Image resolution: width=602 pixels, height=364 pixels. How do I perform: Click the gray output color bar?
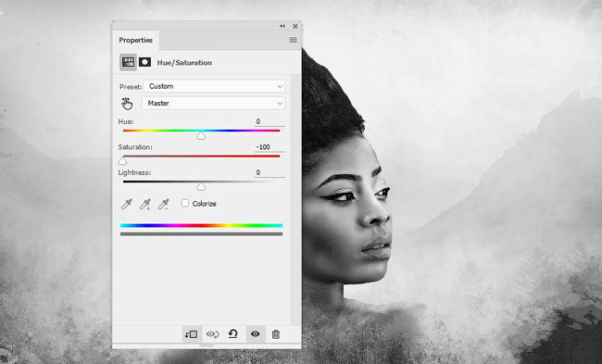pyautogui.click(x=201, y=233)
